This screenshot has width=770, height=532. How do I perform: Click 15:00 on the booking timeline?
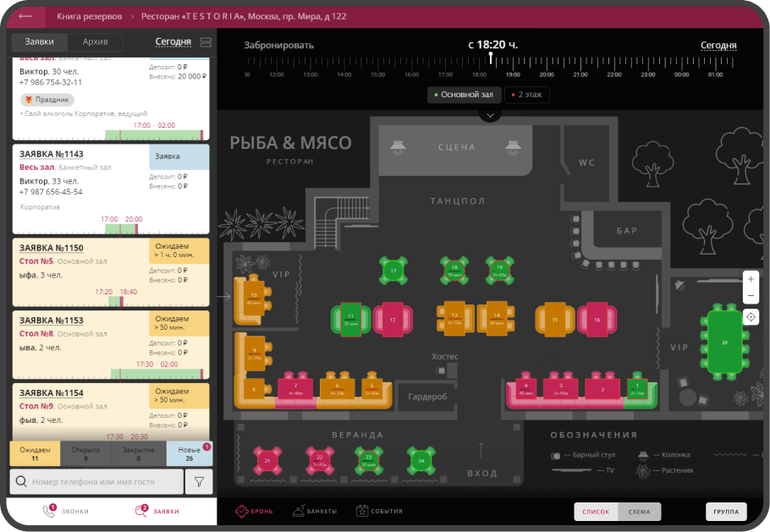(x=377, y=74)
